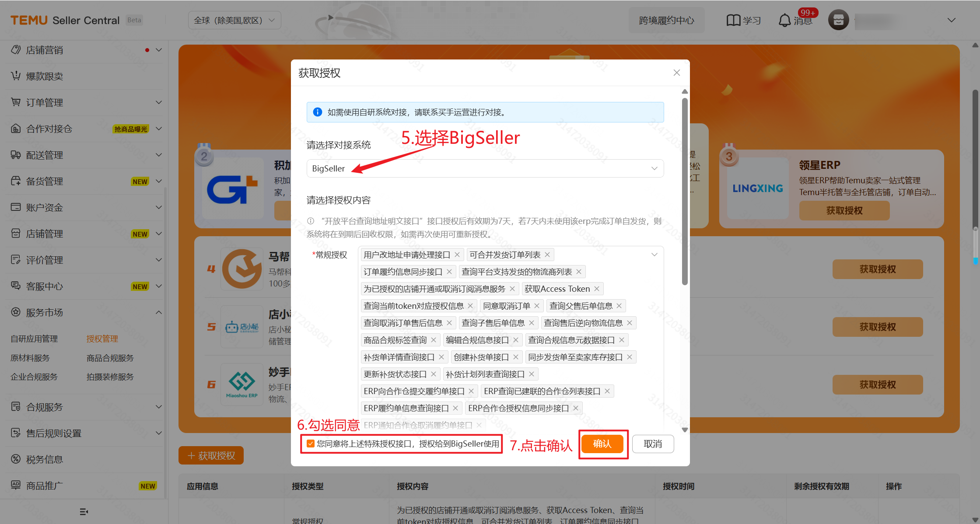
Task: Open the 自研应用管理 submenu item
Action: click(34, 339)
